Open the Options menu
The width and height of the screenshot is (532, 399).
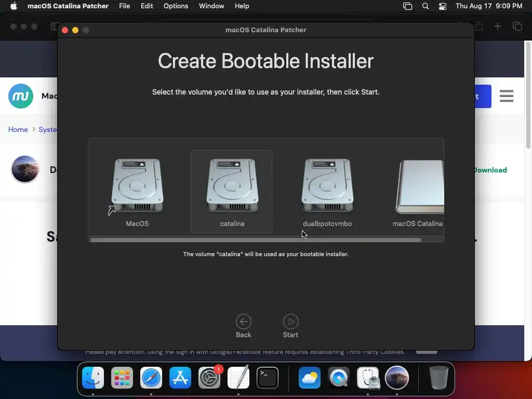176,6
